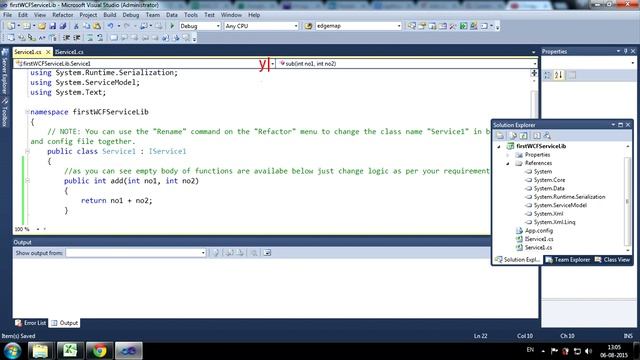
Task: Open the Debug configuration dropdown
Action: (200, 26)
